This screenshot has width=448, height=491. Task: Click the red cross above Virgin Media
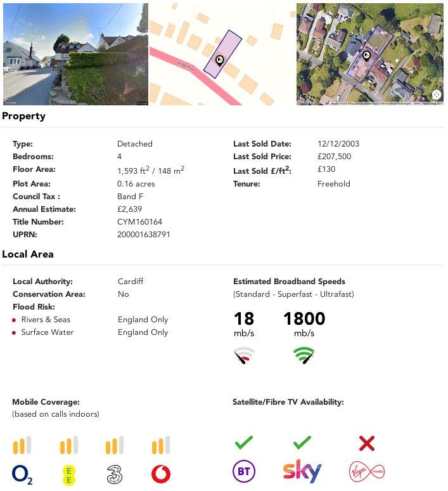click(367, 443)
